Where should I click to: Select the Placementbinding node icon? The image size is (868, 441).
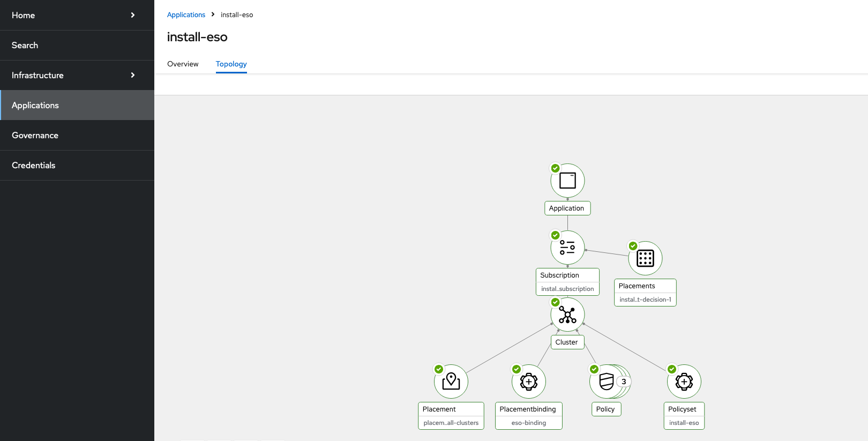tap(529, 382)
